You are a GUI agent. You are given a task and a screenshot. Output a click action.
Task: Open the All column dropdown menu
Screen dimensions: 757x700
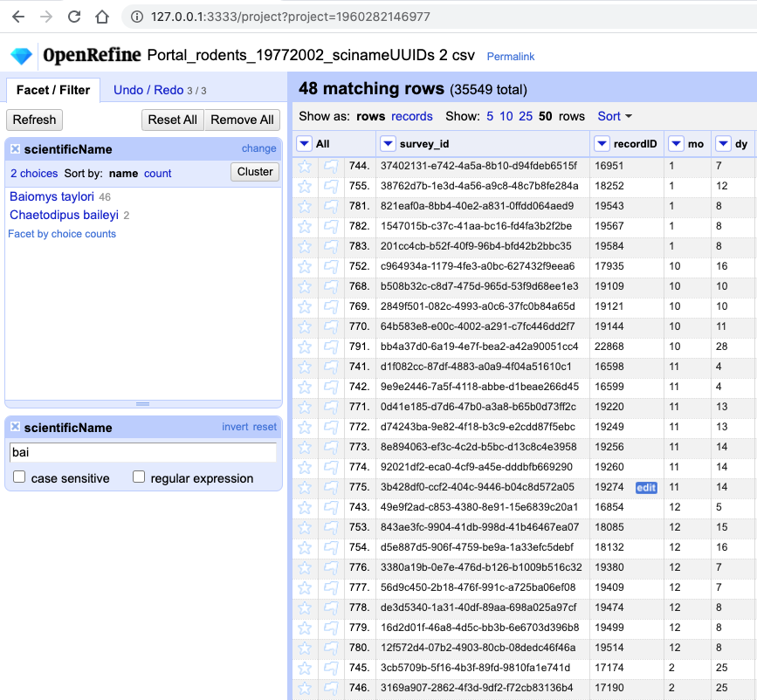coord(304,143)
